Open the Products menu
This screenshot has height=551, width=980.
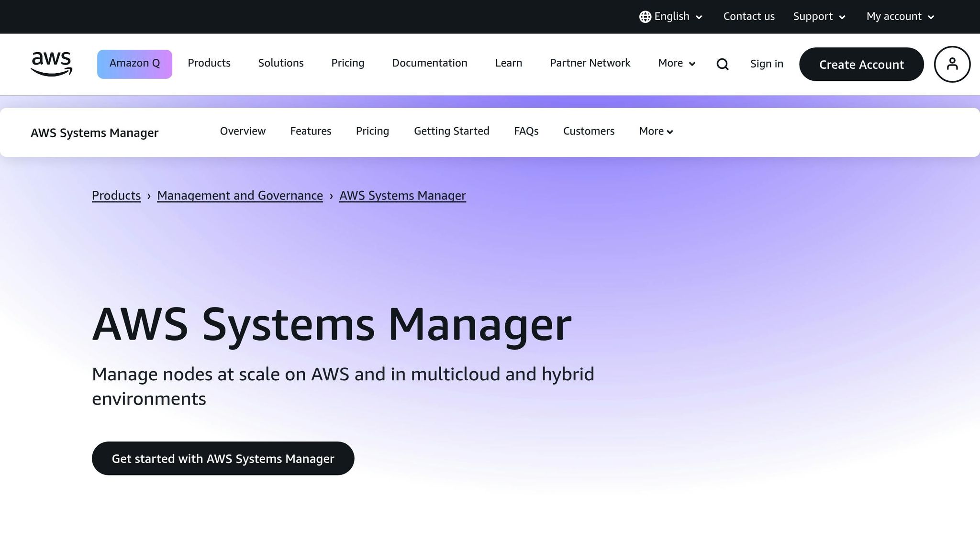tap(209, 63)
